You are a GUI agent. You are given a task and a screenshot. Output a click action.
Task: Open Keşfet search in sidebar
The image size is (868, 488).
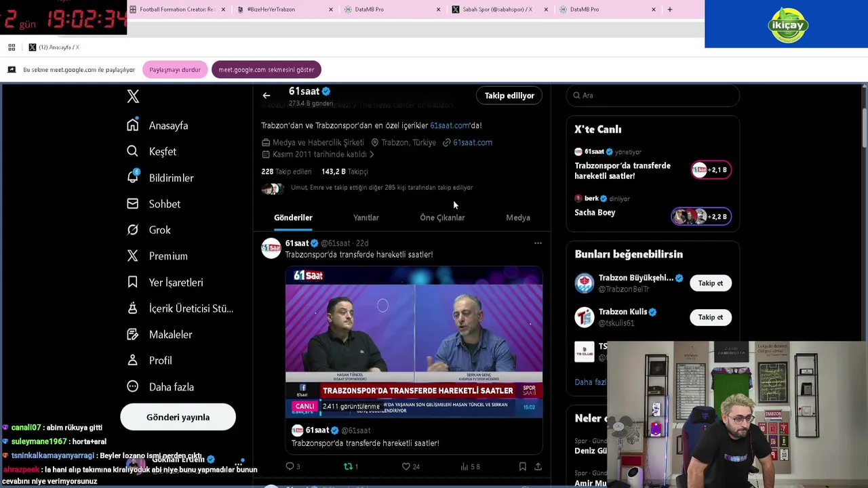[x=151, y=151]
